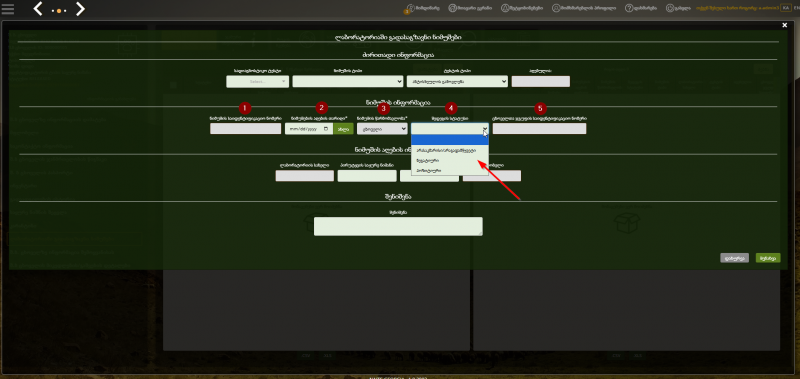Switch language to EN
This screenshot has width=800, height=379.
795,8
